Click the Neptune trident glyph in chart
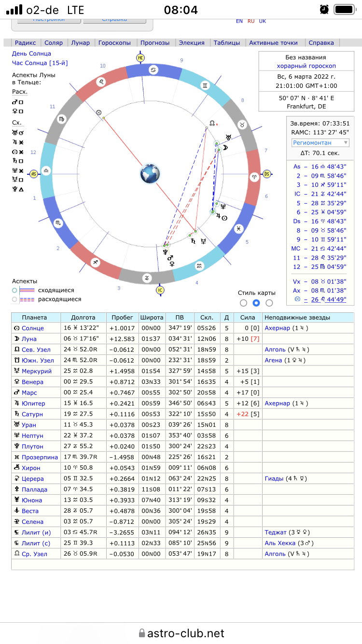The height and width of the screenshot is (644, 362). 223,206
